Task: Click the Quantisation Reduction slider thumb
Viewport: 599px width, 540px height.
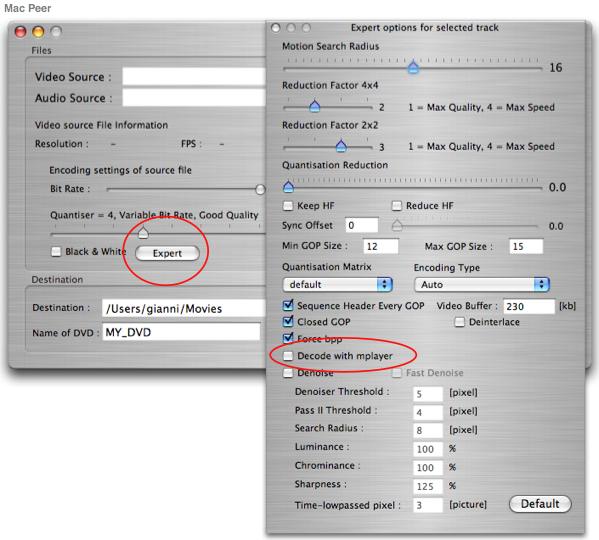Action: [288, 186]
